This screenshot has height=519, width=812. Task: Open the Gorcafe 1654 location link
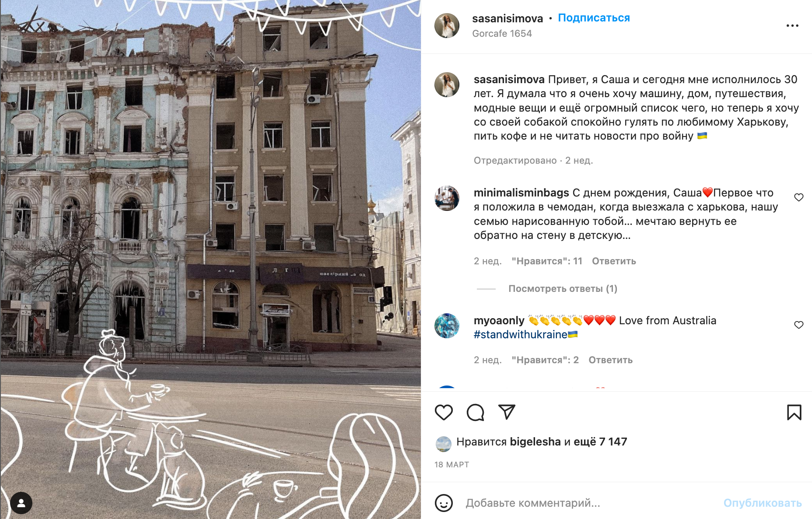[x=502, y=34]
